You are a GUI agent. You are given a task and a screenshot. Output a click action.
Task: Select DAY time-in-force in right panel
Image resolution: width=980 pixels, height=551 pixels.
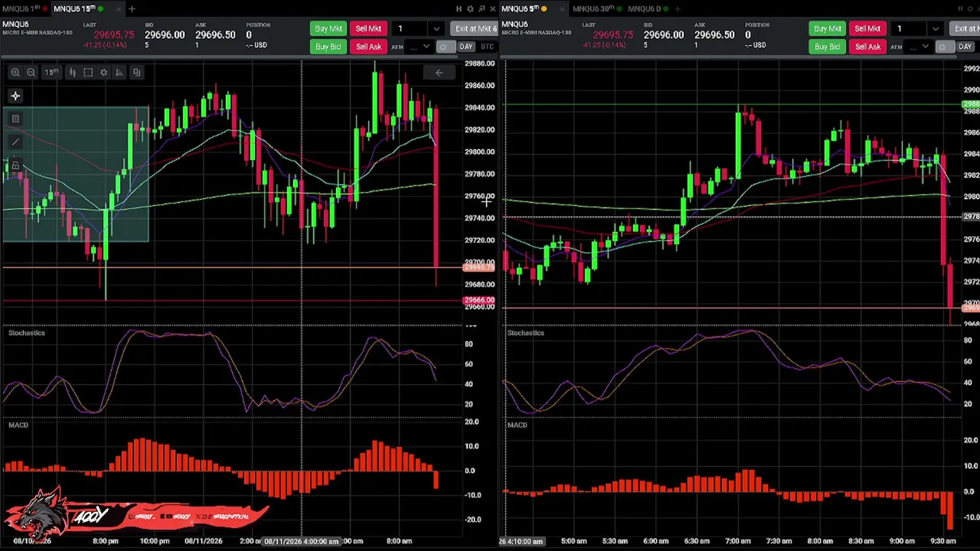coord(965,47)
